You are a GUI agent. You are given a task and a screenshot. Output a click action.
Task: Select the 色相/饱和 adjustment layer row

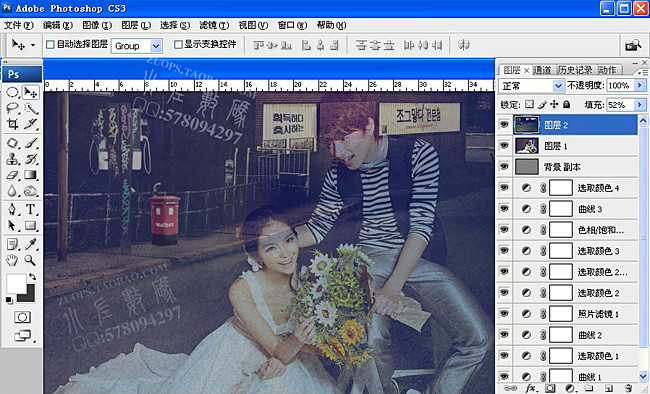[x=567, y=229]
